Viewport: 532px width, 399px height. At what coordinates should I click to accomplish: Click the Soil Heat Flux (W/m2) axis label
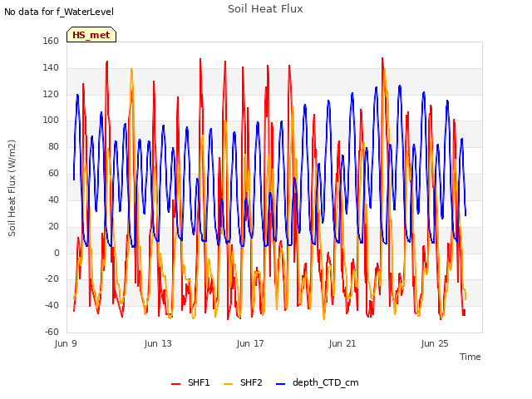click(12, 188)
